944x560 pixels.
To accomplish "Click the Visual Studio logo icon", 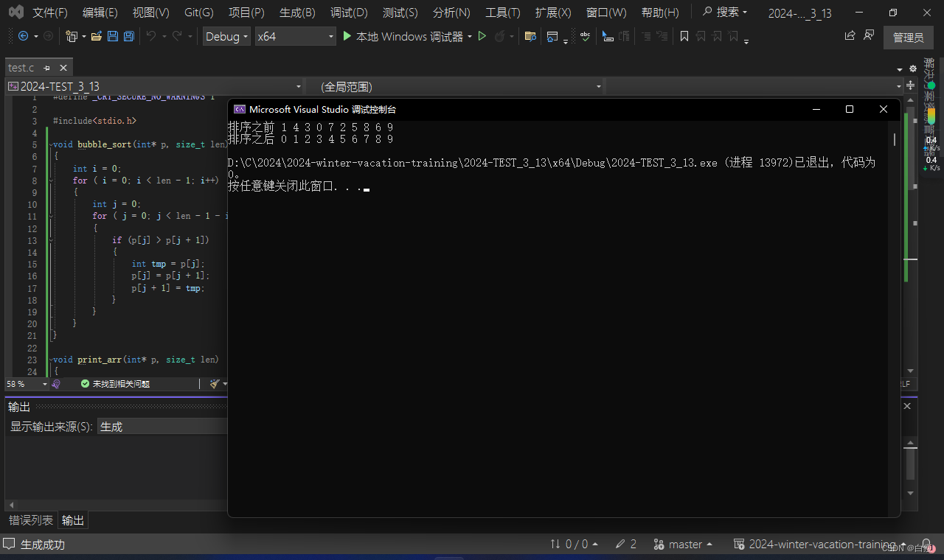I will coord(16,13).
